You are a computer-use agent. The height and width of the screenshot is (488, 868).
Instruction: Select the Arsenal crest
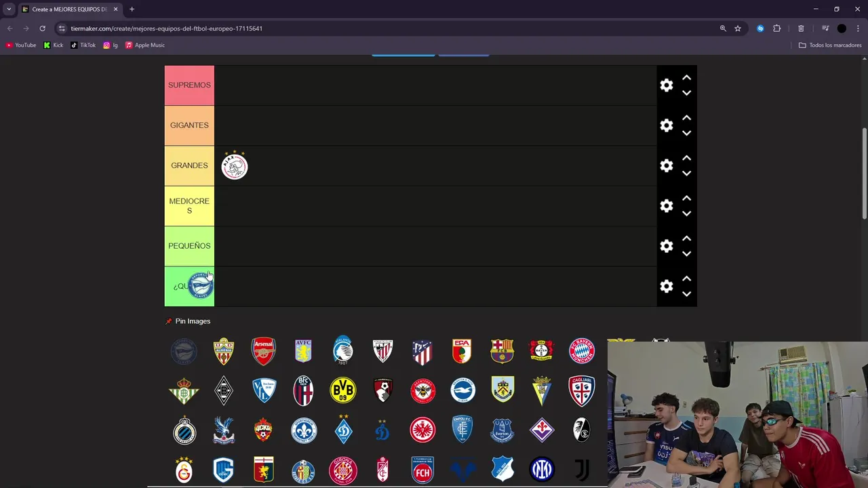tap(263, 351)
